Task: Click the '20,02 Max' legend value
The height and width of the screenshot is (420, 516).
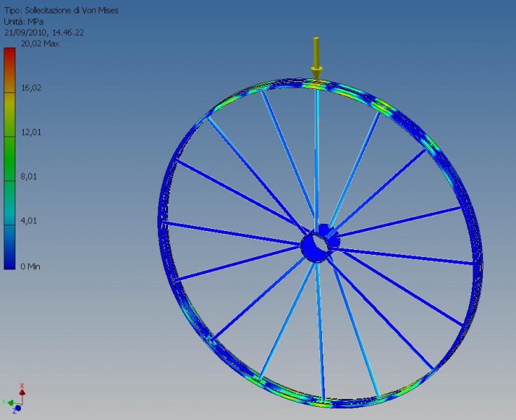Action: coord(40,43)
